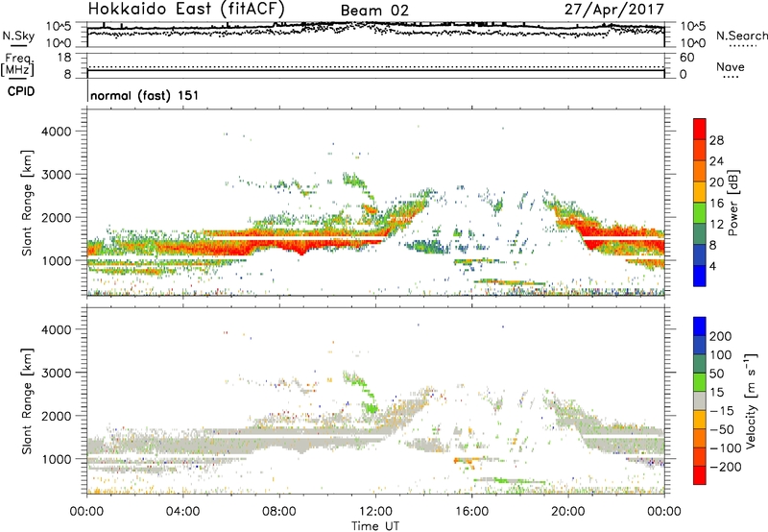
Task: Click the 'N.Sky' legend label
Action: click(x=18, y=36)
